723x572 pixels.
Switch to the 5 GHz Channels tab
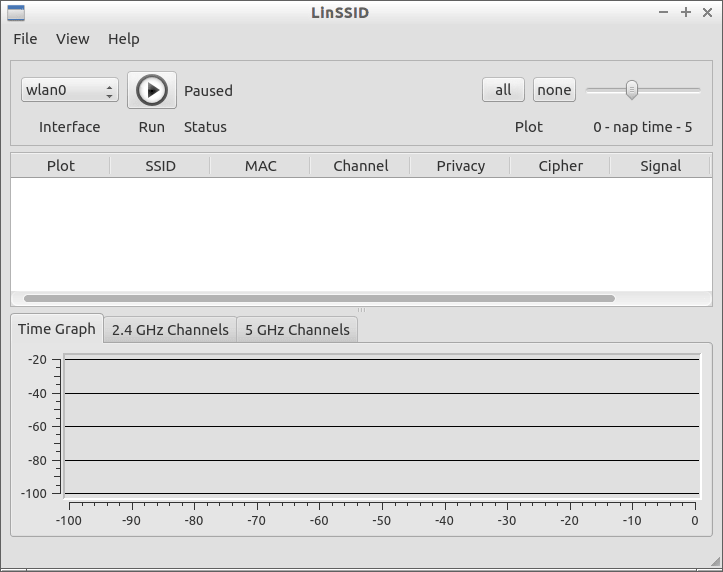click(x=297, y=330)
